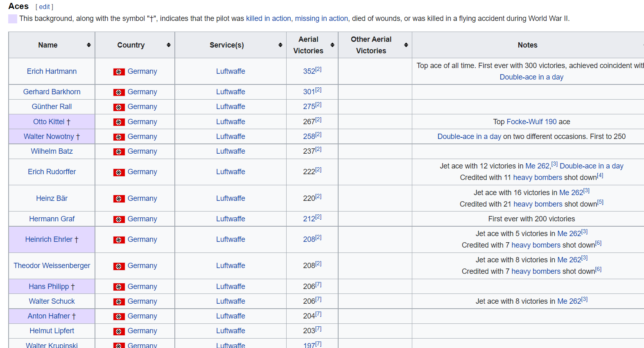Image resolution: width=644 pixels, height=348 pixels.
Task: Click Germany link in Hermann Graf's row
Action: point(142,219)
